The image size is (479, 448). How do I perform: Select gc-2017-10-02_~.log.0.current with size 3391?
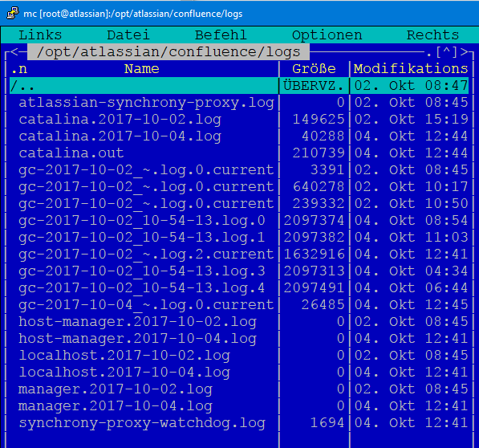pos(146,170)
